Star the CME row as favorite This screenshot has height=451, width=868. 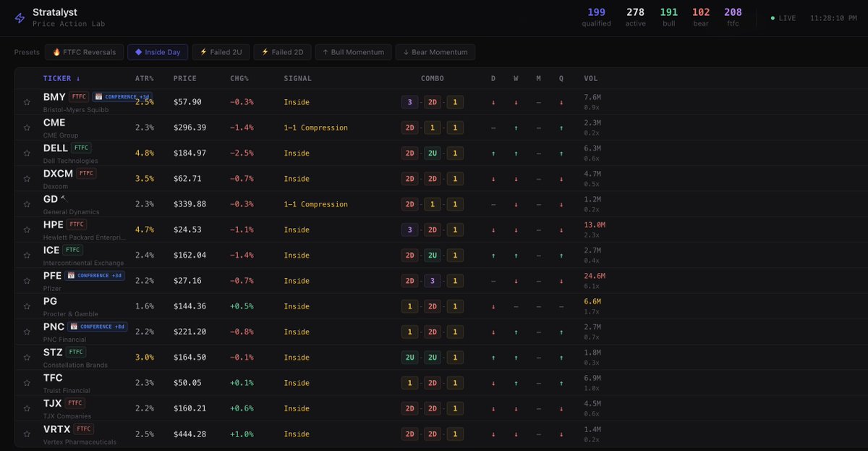coord(27,127)
